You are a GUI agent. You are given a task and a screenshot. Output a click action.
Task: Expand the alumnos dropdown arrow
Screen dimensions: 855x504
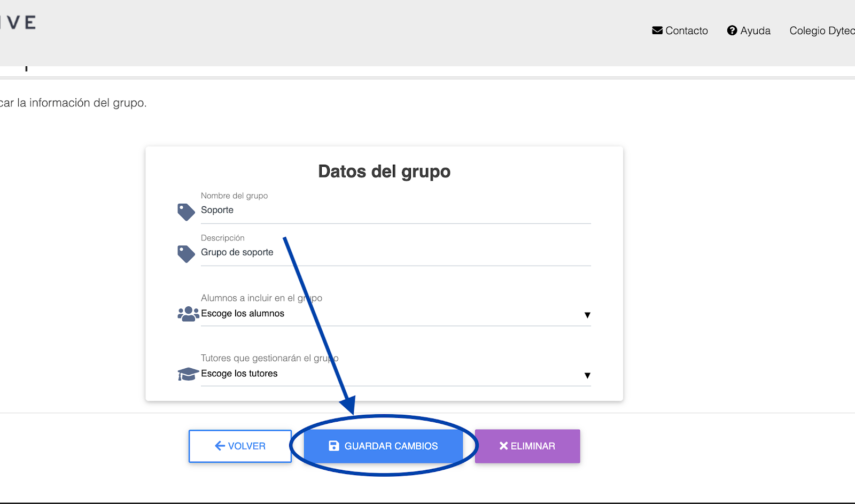pyautogui.click(x=587, y=315)
